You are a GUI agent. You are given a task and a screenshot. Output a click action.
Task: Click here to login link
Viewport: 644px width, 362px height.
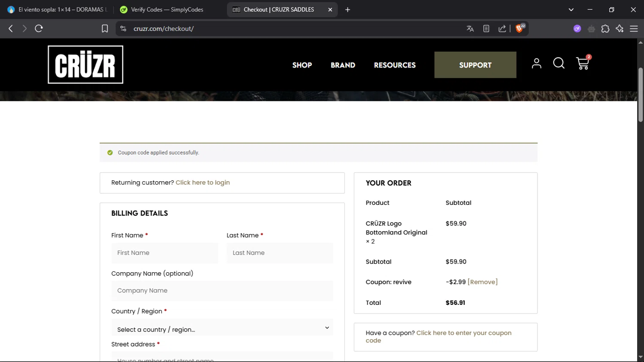tap(203, 183)
